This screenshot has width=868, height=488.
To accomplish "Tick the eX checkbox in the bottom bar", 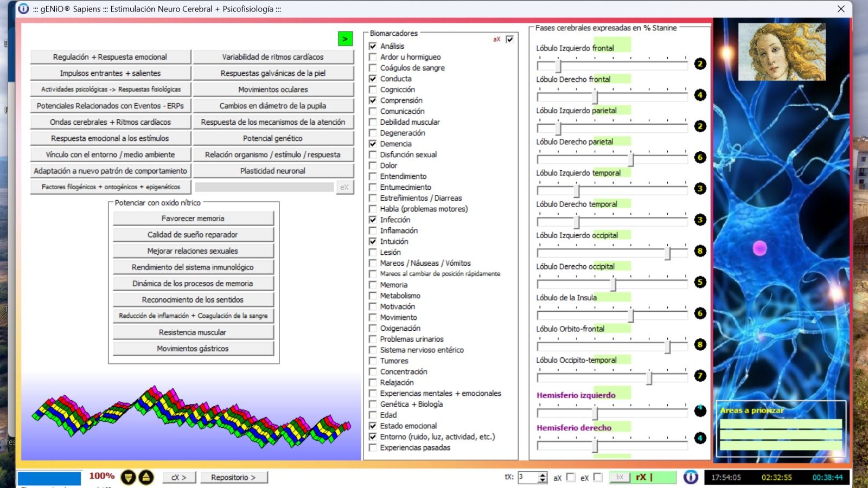I will [x=598, y=477].
